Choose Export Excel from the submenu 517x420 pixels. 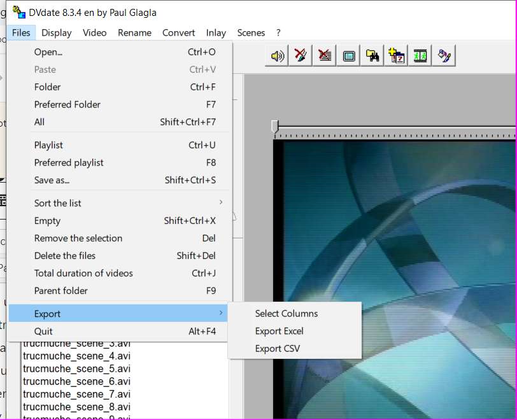click(x=279, y=331)
